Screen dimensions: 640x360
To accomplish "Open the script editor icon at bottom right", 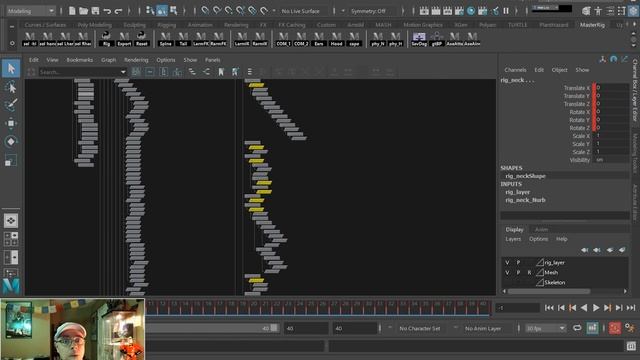I will coord(631,346).
